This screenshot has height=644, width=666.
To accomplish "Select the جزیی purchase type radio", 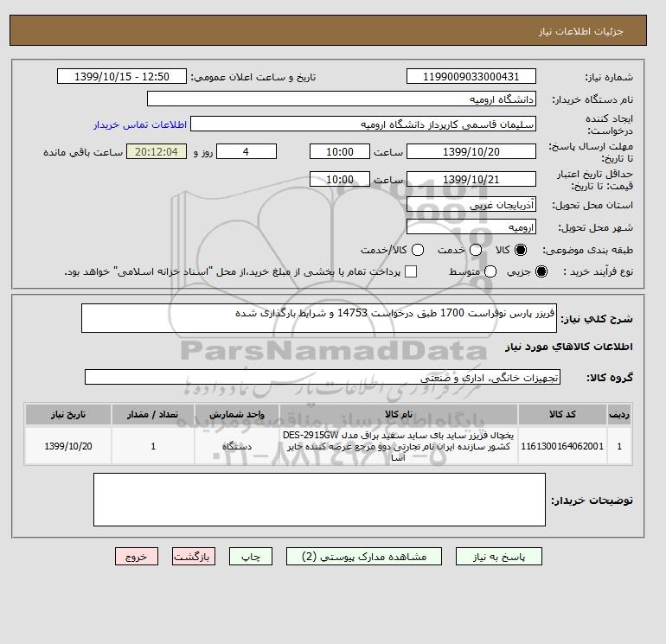I will [x=541, y=271].
